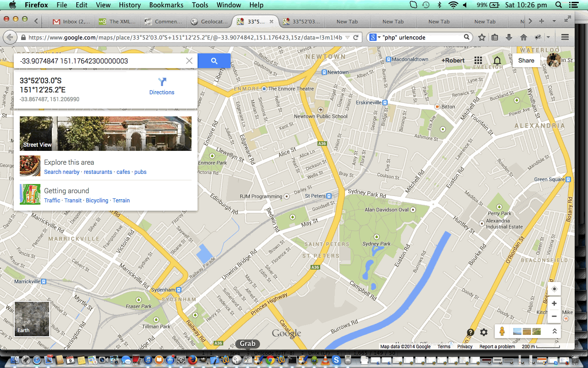Go to the Firefox home page
Screen dimensions: 588x368
pyautogui.click(x=523, y=37)
